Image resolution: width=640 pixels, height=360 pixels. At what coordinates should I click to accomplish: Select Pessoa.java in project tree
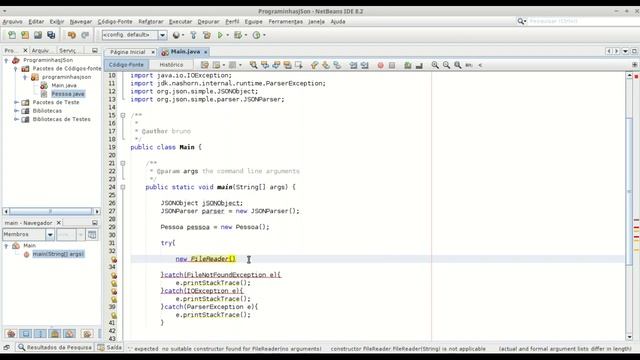point(68,94)
